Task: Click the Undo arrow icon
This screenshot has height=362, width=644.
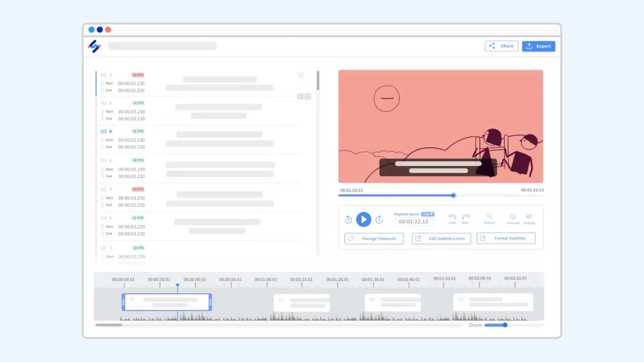Action: [452, 217]
